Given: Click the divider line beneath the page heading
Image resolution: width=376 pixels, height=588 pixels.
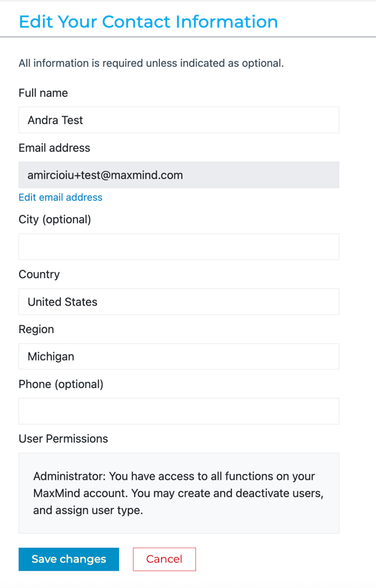Looking at the screenshot, I should coord(188,37).
